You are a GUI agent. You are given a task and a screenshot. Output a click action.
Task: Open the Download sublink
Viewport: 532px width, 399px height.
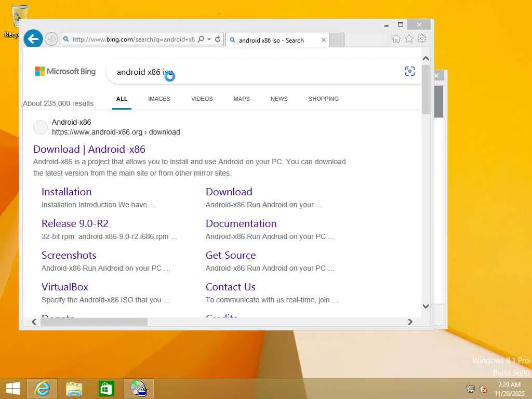(x=229, y=192)
